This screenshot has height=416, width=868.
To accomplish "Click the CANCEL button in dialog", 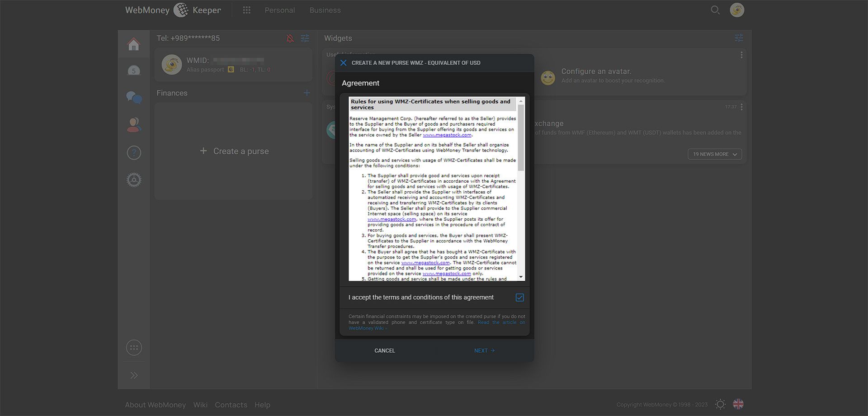I will [x=385, y=351].
